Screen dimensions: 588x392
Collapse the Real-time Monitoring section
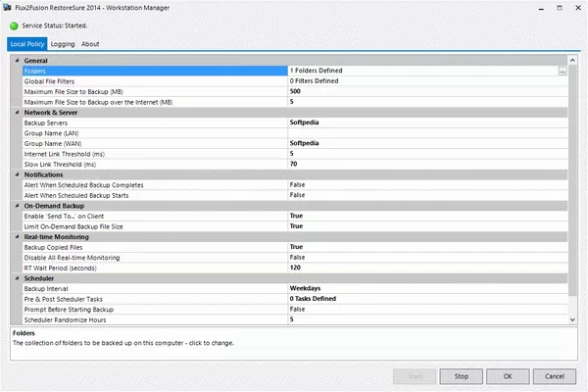pyautogui.click(x=17, y=237)
